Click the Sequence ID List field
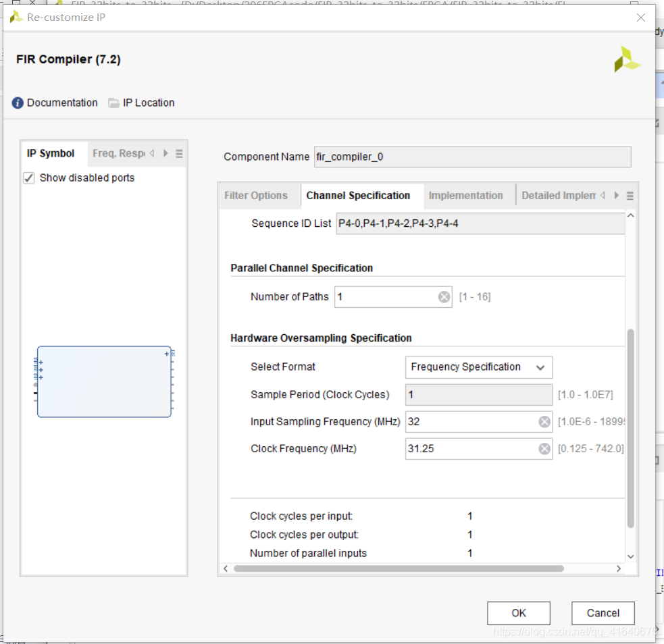664x644 pixels. click(x=480, y=223)
